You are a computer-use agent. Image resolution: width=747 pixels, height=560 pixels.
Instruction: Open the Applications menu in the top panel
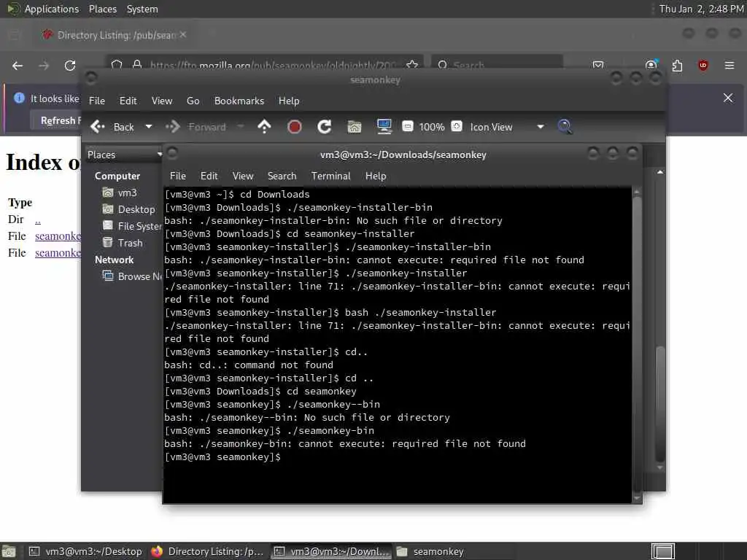(x=52, y=9)
